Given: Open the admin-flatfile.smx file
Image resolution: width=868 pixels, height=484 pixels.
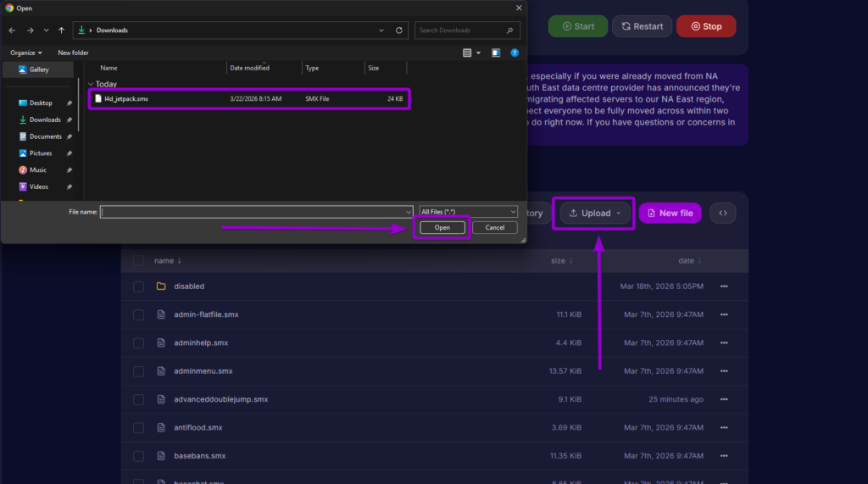Looking at the screenshot, I should [x=206, y=314].
